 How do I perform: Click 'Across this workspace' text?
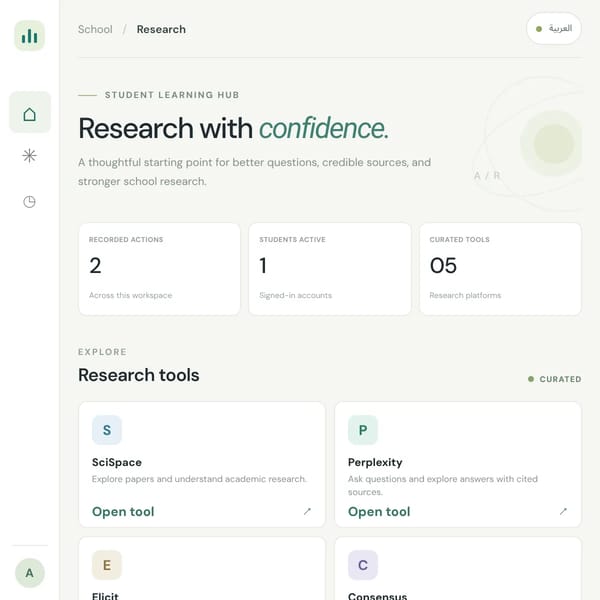click(x=130, y=295)
